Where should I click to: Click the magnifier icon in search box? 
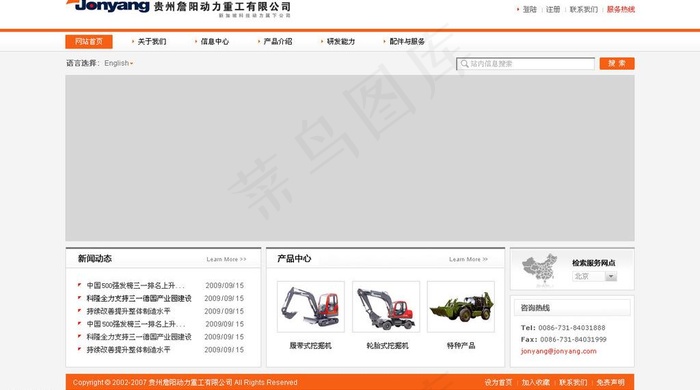[x=464, y=64]
